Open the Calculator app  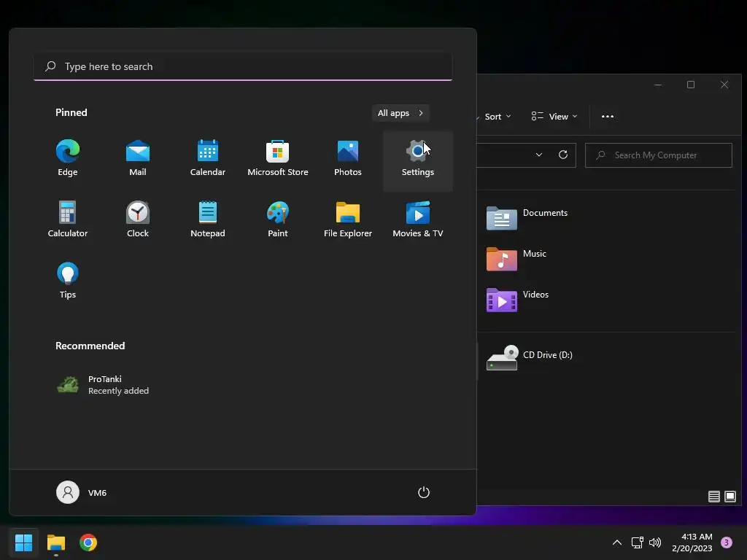click(x=68, y=219)
